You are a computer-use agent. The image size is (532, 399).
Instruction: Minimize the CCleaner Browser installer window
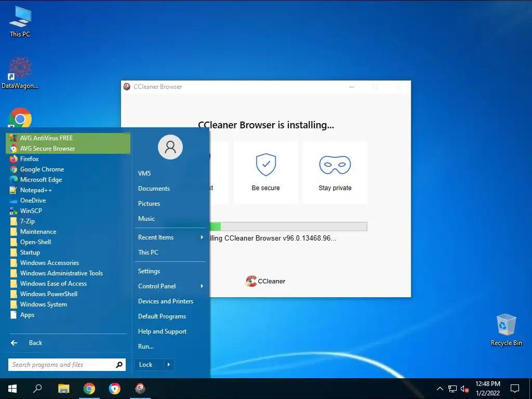coord(352,87)
